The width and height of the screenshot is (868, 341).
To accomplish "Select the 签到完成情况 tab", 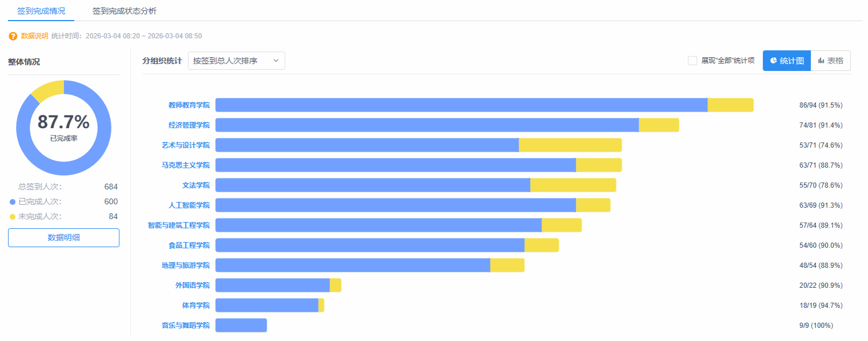I will [x=41, y=11].
